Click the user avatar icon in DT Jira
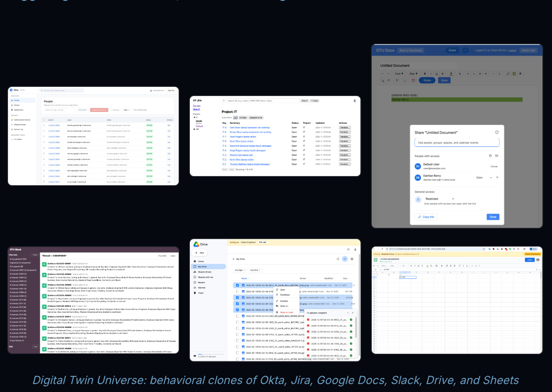Screen dimensions: 552x392 pos(355,101)
